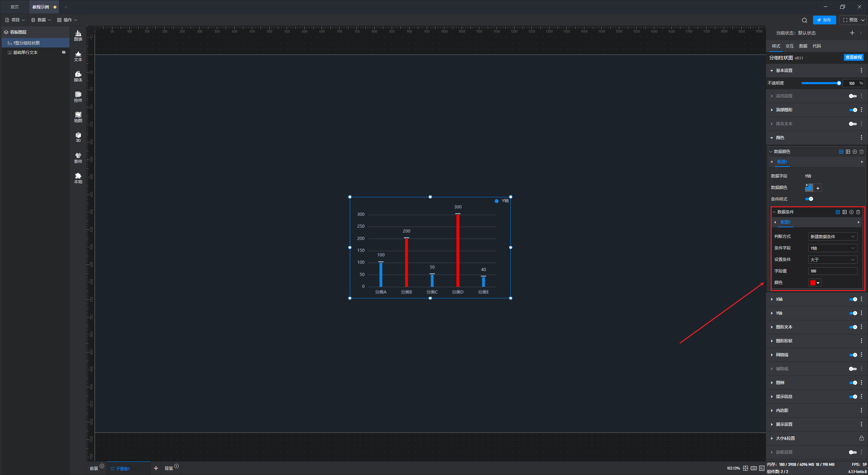Screen dimensions: 868x475
Task: Toggle visibility of 基础单行文本 layer
Action: tap(63, 52)
